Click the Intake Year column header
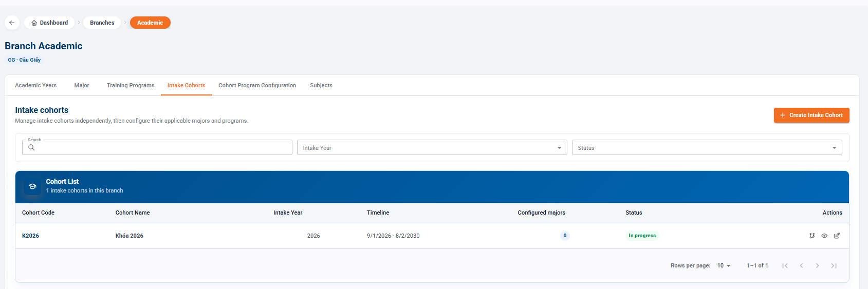Screen dimensions: 868x289 click(x=288, y=213)
